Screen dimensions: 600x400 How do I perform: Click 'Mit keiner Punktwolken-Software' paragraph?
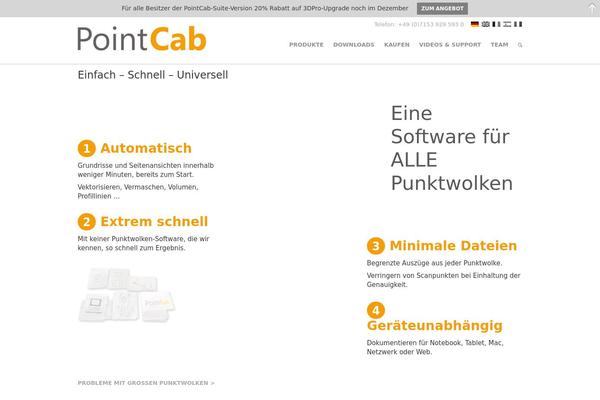(x=143, y=243)
